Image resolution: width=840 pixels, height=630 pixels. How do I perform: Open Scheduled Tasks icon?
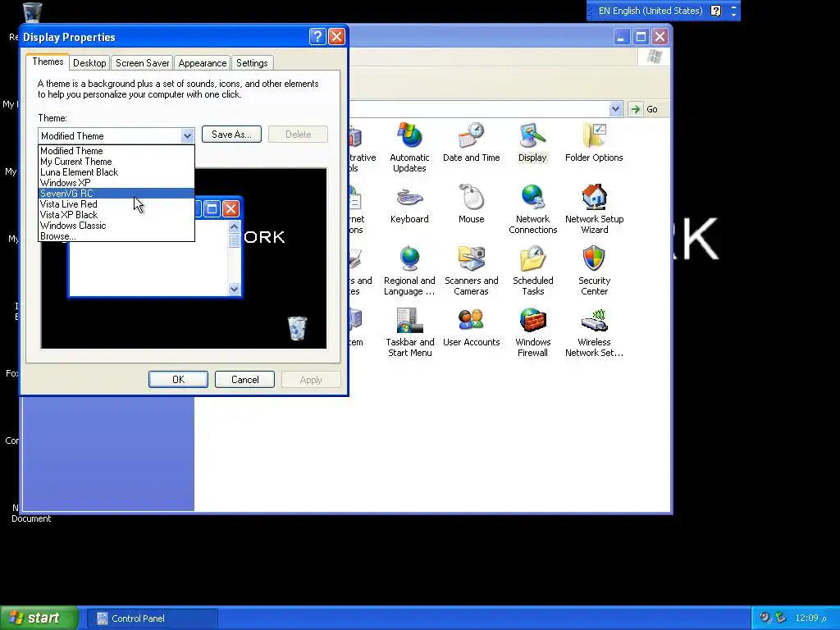click(532, 271)
